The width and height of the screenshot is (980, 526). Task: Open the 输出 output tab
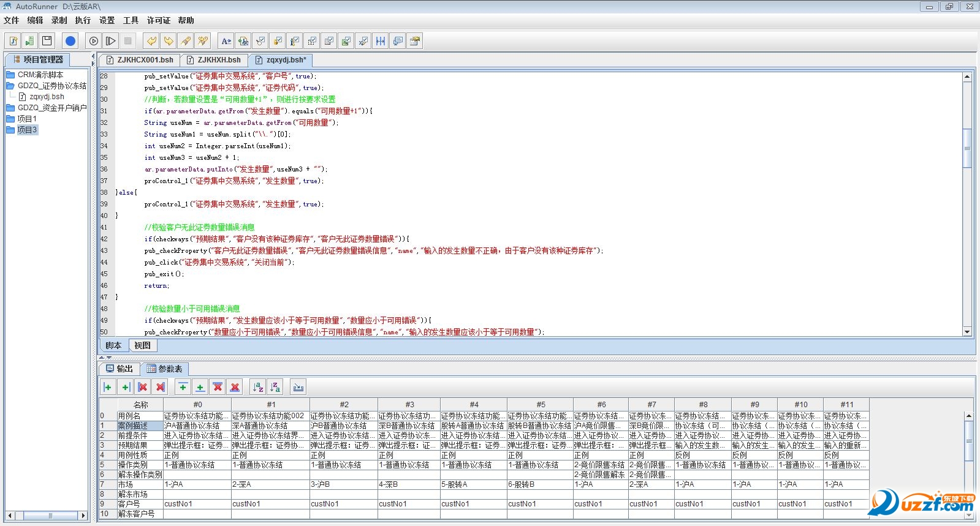click(120, 369)
